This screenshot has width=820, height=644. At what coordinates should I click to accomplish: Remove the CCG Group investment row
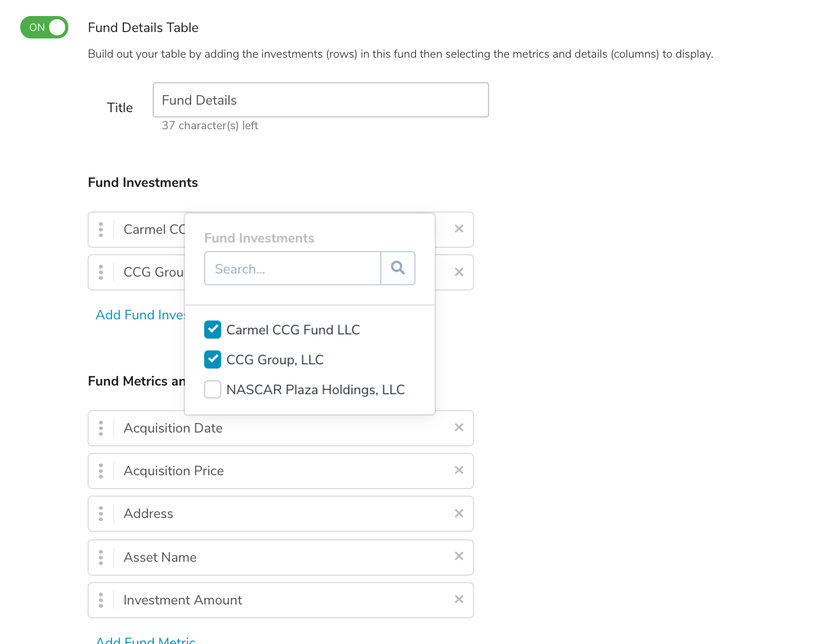pos(459,272)
